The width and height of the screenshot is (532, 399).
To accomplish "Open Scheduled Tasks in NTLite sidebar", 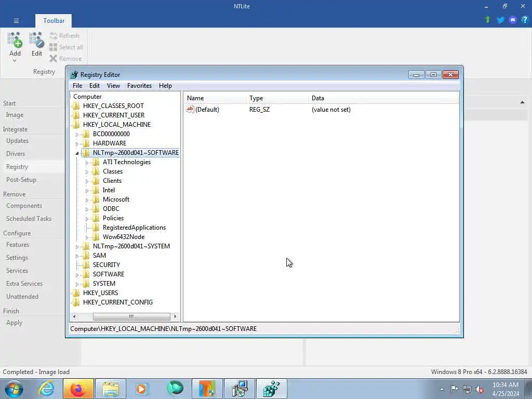I will pos(29,219).
